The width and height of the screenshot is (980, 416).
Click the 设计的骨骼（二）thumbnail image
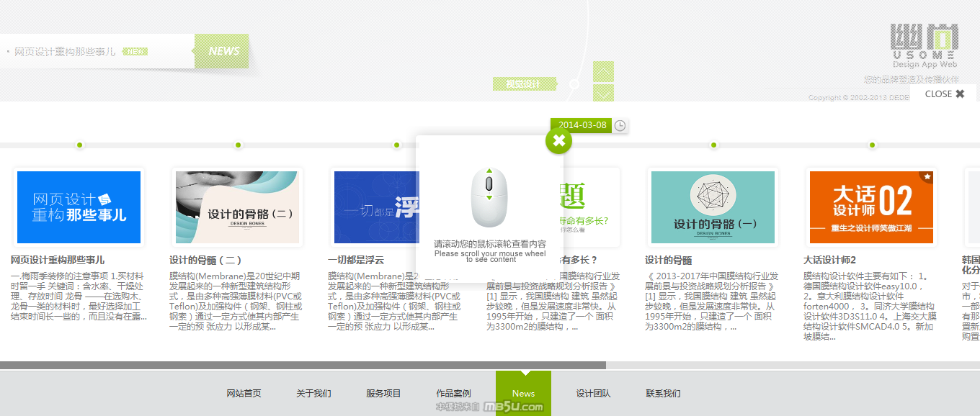coord(237,207)
